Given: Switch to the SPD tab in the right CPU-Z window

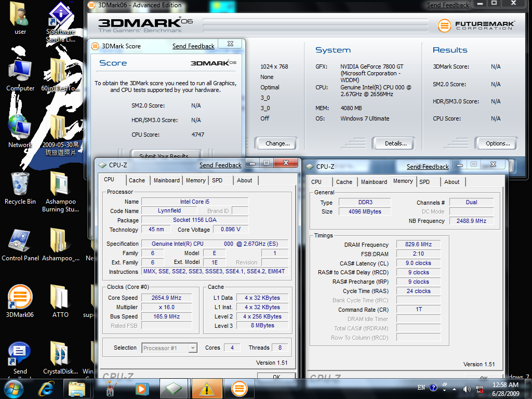Looking at the screenshot, I should click(424, 182).
